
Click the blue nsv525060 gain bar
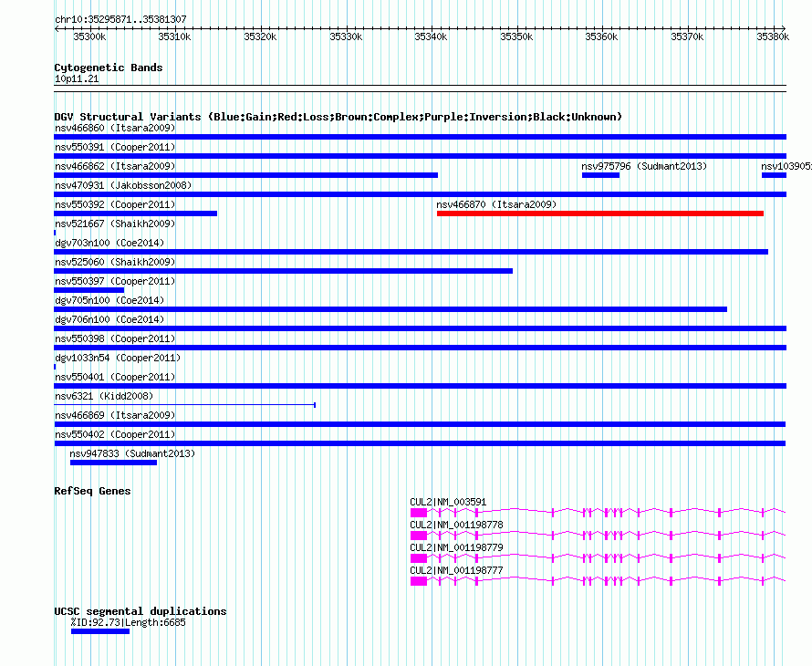click(283, 271)
